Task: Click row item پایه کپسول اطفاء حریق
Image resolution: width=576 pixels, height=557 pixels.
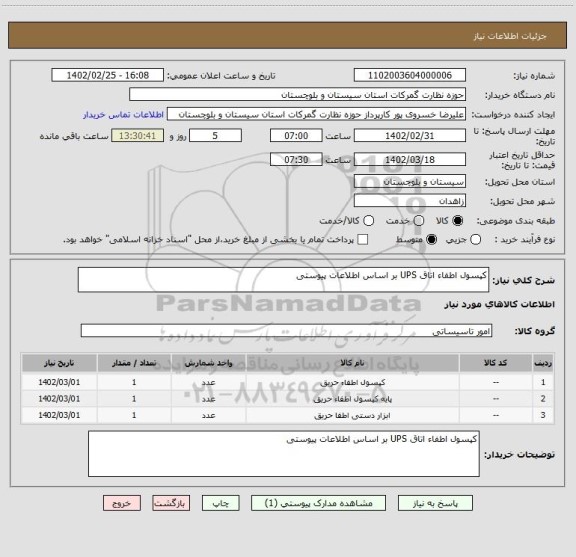Action: click(352, 399)
